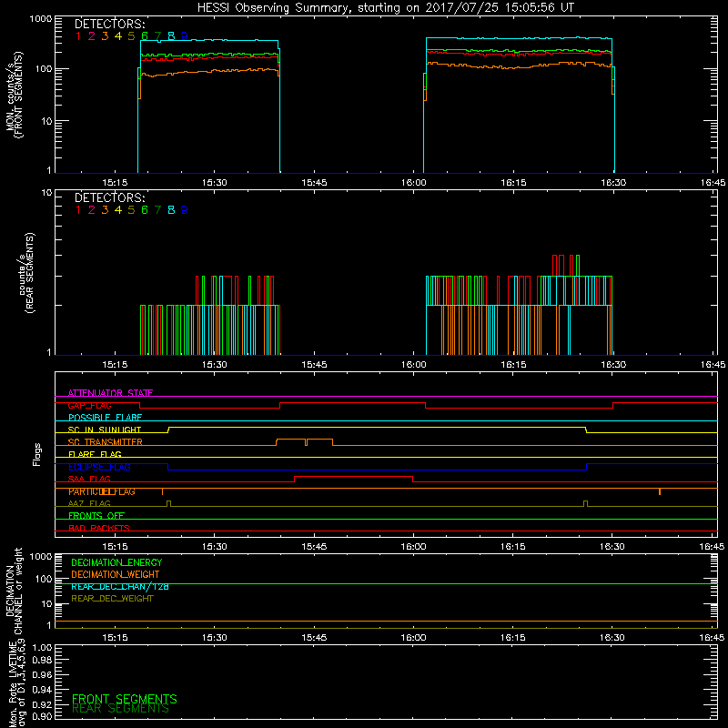Click the FRONTS_OFF flag label
The image size is (728, 728).
[x=96, y=516]
